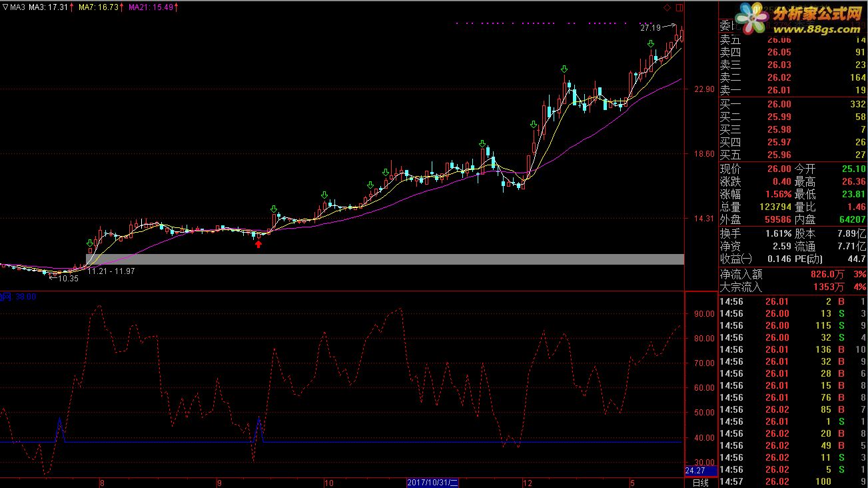This screenshot has width=868, height=488.
Task: Click the 净流入额 826.0万 row
Action: coord(793,275)
